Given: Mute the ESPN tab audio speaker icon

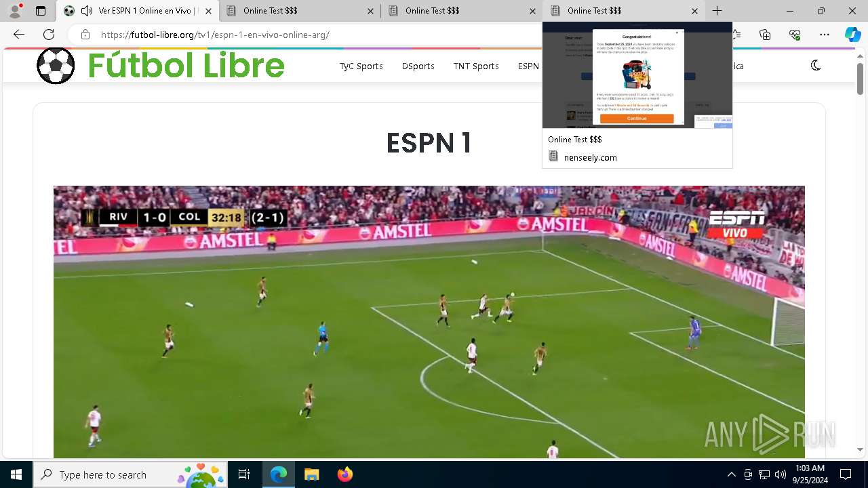Looking at the screenshot, I should (87, 11).
